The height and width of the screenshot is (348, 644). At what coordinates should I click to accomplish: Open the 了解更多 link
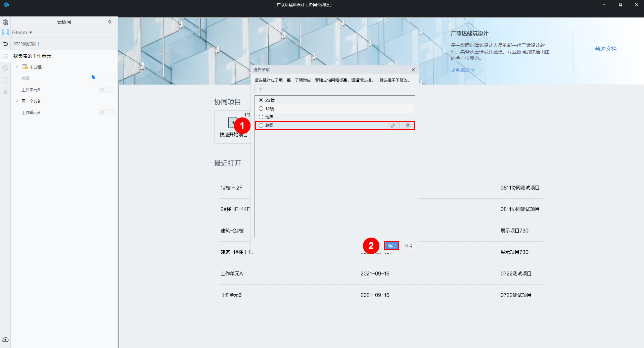[x=463, y=70]
